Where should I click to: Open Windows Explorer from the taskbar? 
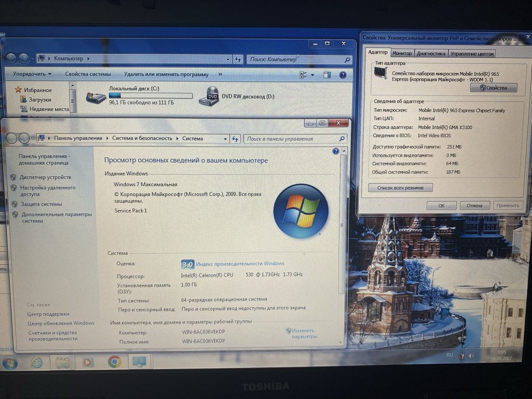pos(62,363)
